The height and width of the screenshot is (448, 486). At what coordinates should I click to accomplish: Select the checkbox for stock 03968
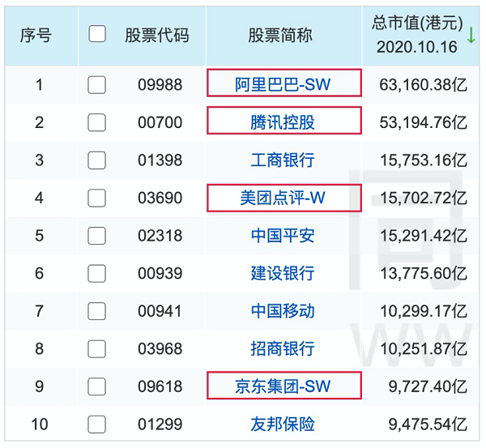pyautogui.click(x=97, y=348)
